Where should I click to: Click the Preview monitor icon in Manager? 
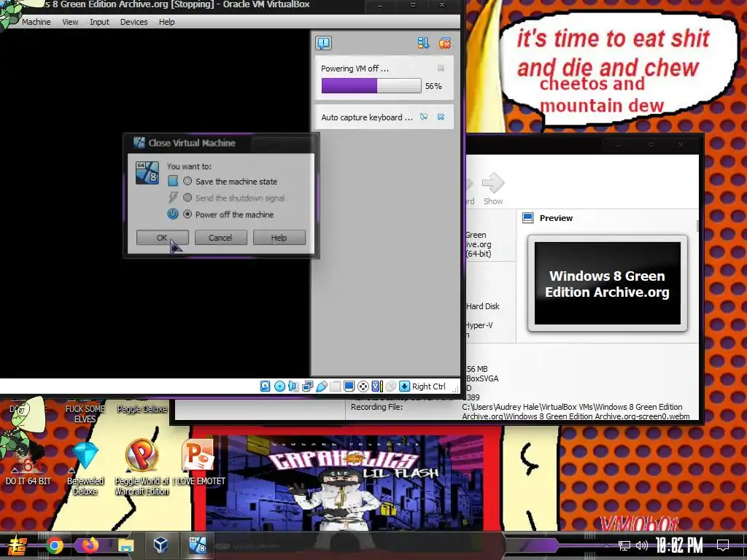528,218
